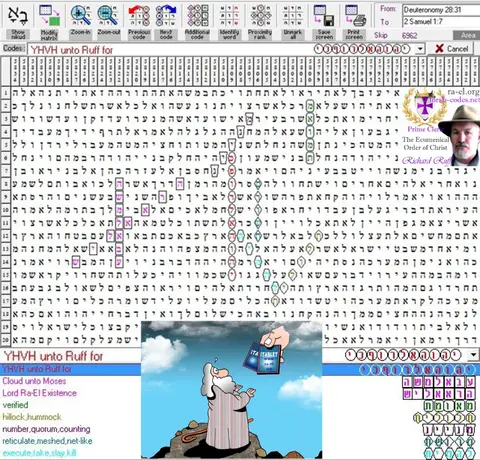The height and width of the screenshot is (460, 480).
Task: Select the 'verified' code entry
Action: (15, 405)
